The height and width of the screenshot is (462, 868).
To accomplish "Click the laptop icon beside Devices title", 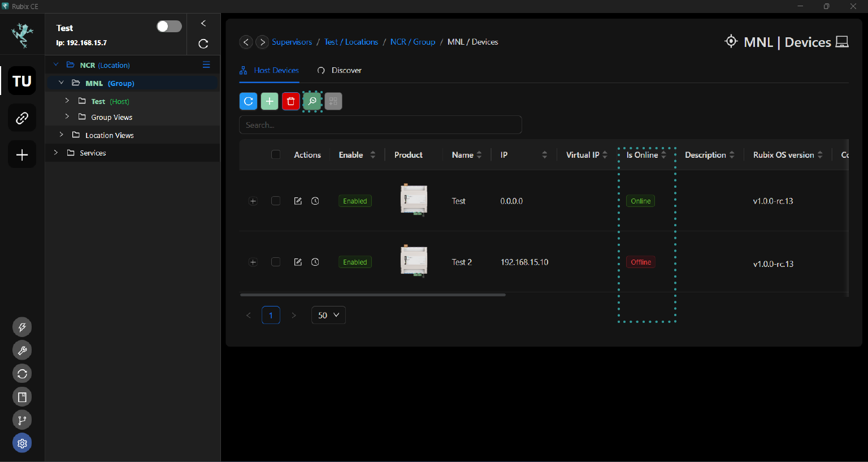I will pyautogui.click(x=842, y=42).
